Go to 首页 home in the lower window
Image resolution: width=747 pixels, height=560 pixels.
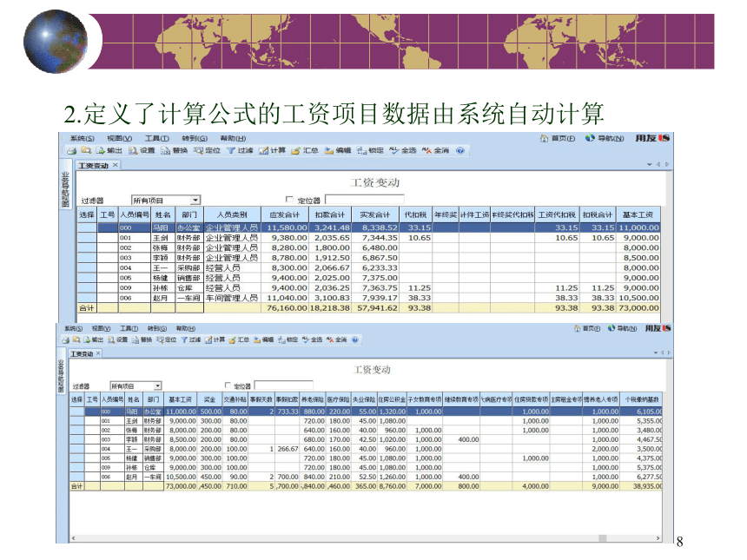click(587, 328)
